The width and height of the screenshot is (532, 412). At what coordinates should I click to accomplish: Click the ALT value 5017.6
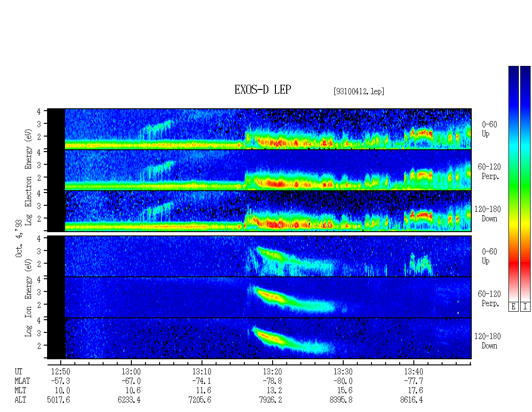[x=59, y=400]
